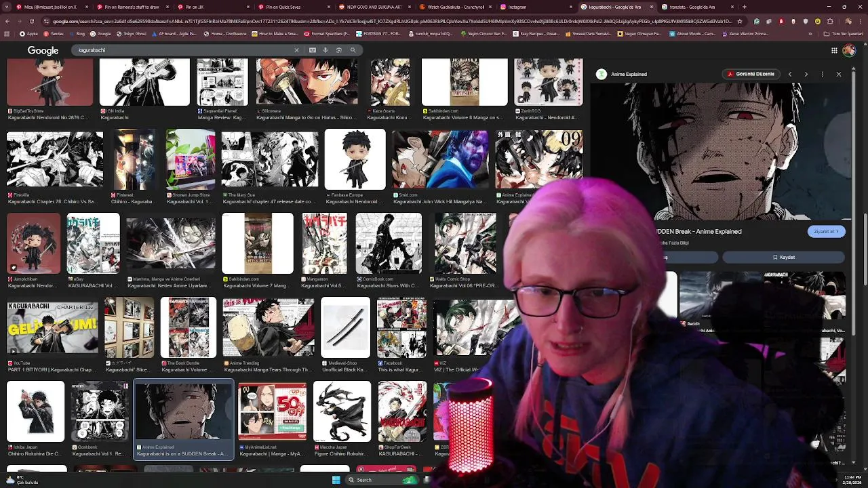The height and width of the screenshot is (488, 868).
Task: Click Ziyaret et button
Action: [826, 231]
